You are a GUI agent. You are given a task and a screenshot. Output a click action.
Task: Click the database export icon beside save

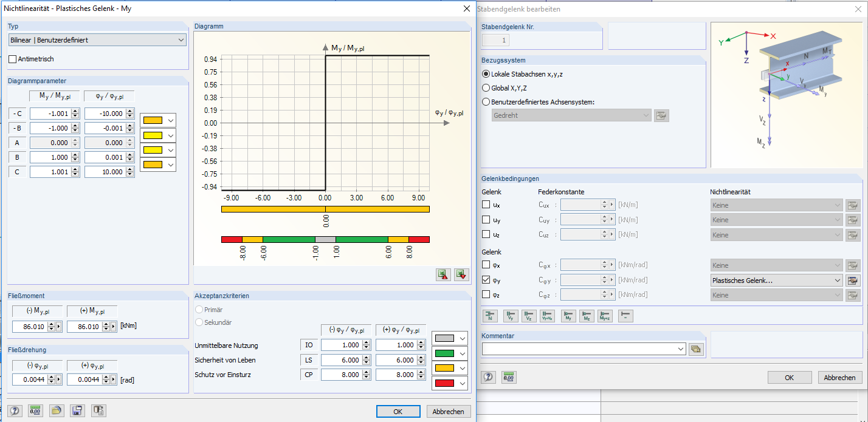(98, 410)
